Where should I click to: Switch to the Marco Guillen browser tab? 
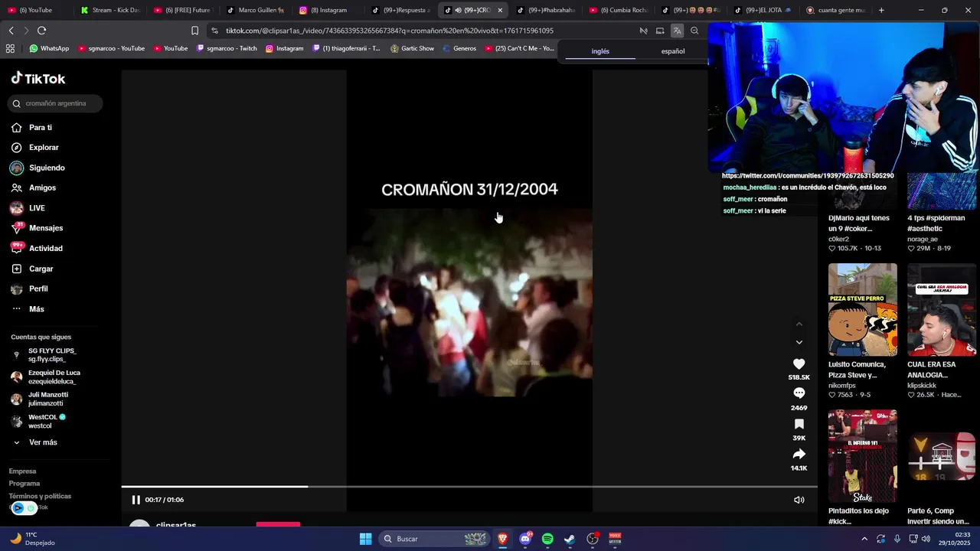pos(256,10)
